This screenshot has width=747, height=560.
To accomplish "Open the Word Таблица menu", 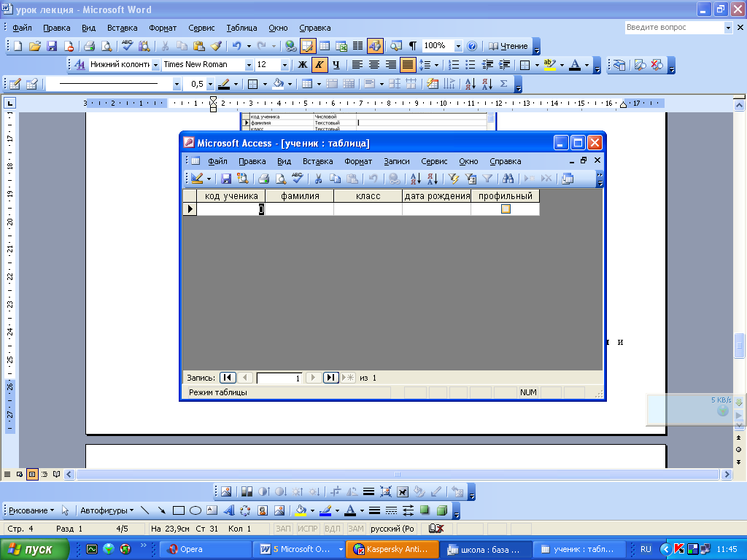I will pyautogui.click(x=241, y=28).
